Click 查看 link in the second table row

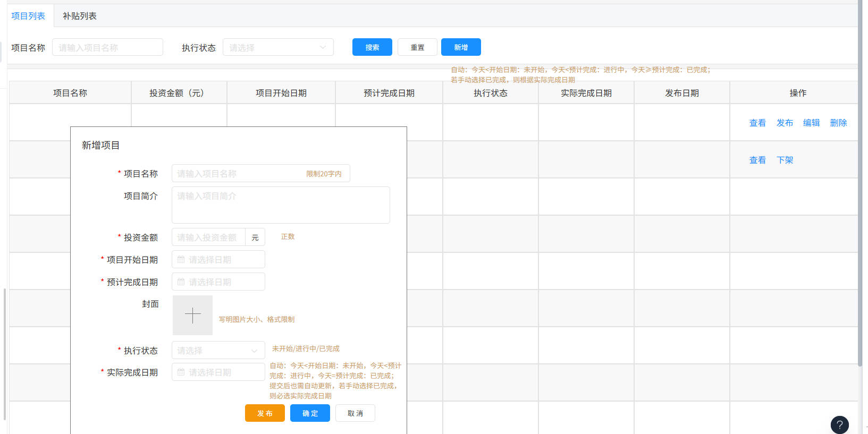[x=757, y=160]
